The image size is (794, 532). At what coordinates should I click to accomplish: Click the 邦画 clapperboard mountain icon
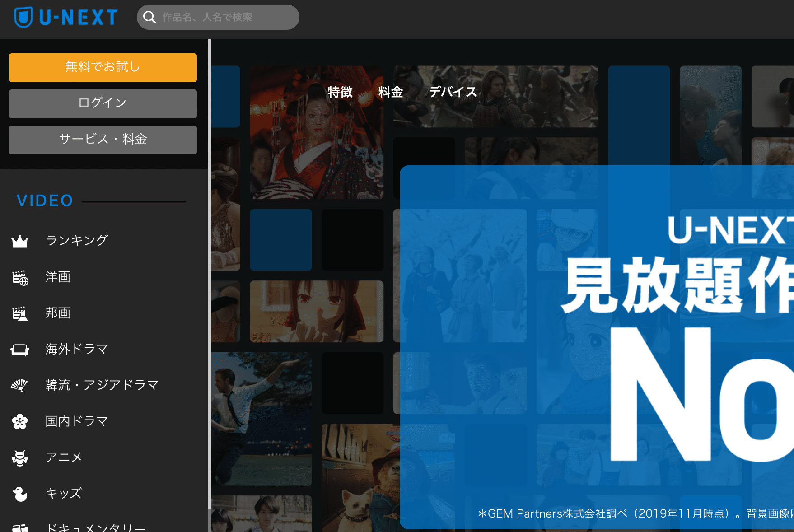click(x=20, y=313)
